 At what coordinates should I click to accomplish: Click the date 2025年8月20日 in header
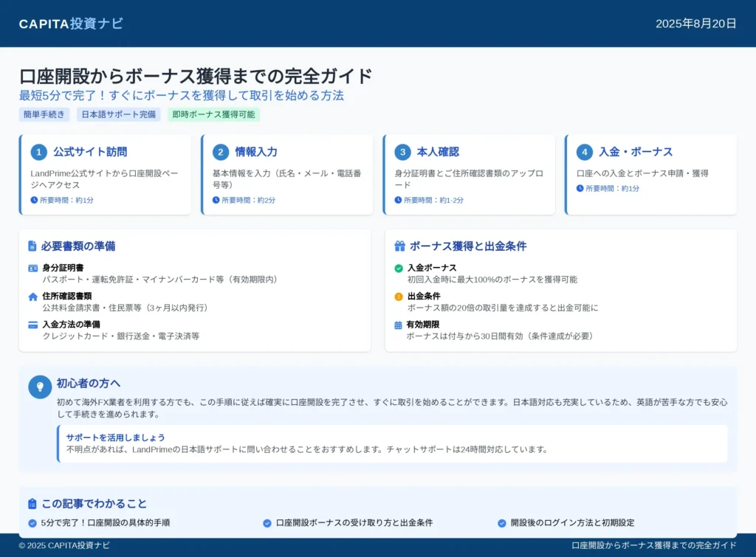click(695, 24)
